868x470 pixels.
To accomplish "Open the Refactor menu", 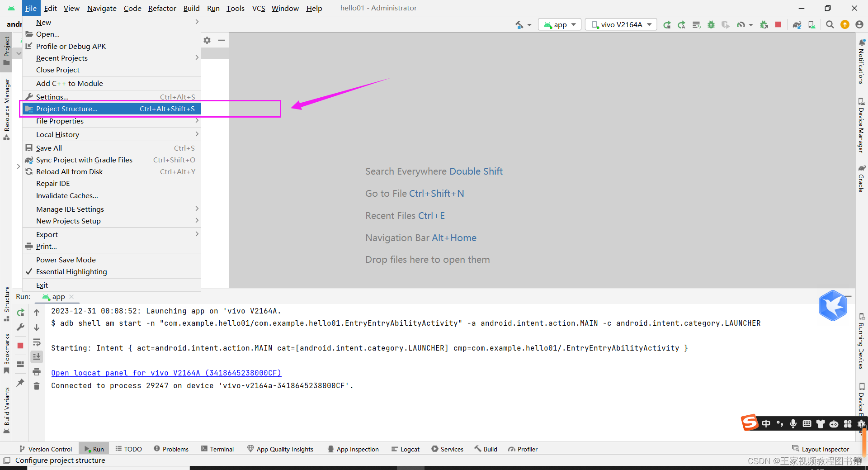I will [162, 8].
